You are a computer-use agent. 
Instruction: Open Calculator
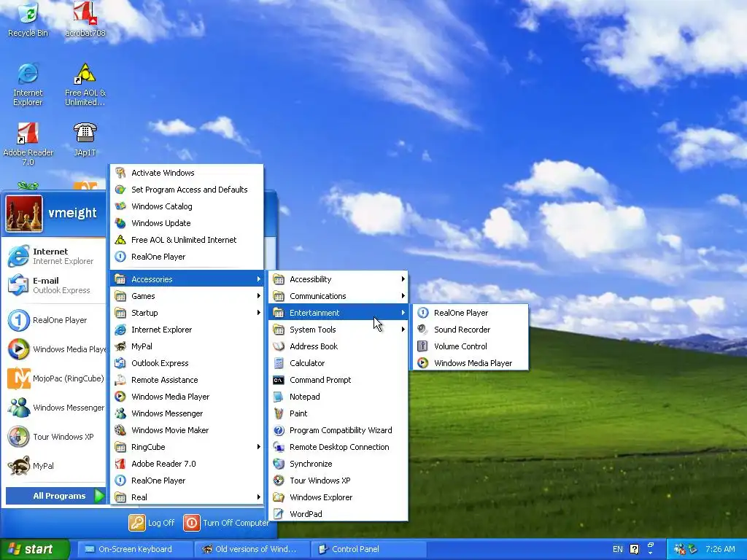pos(338,363)
